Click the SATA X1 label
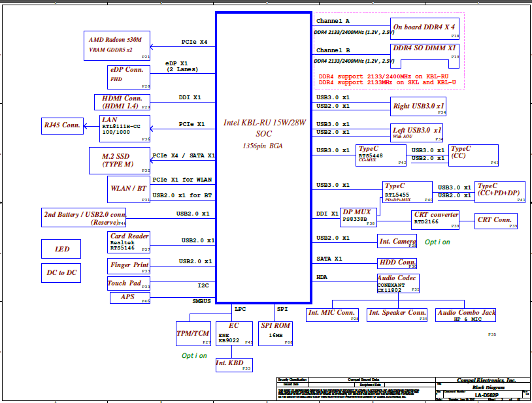Viewport: 532px width, 403px height. tap(329, 259)
